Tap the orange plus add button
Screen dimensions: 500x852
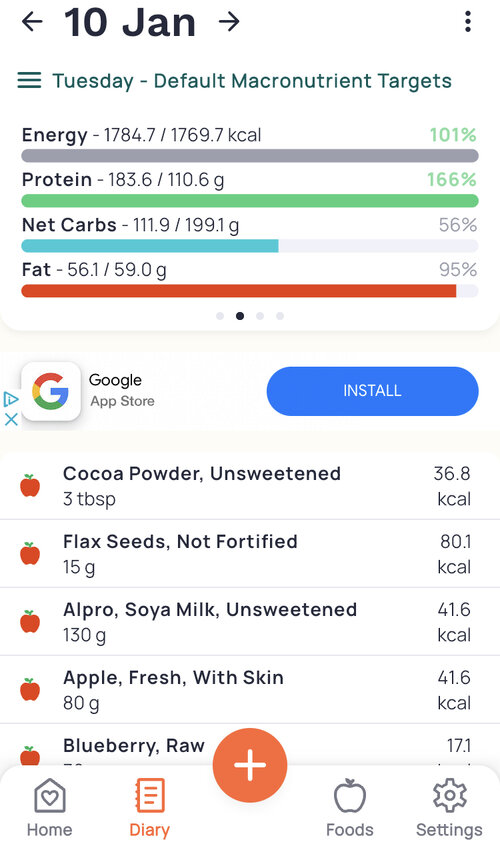(250, 765)
